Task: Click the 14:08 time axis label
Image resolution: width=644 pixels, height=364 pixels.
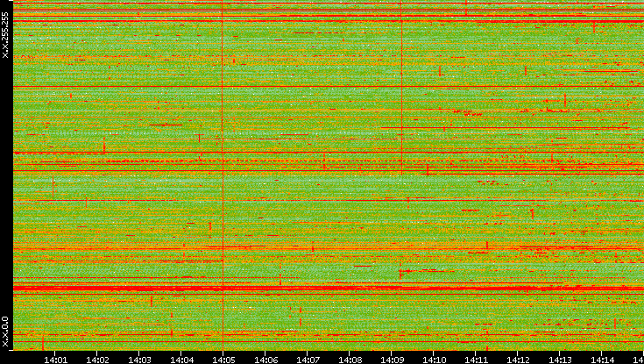Action: (x=350, y=360)
